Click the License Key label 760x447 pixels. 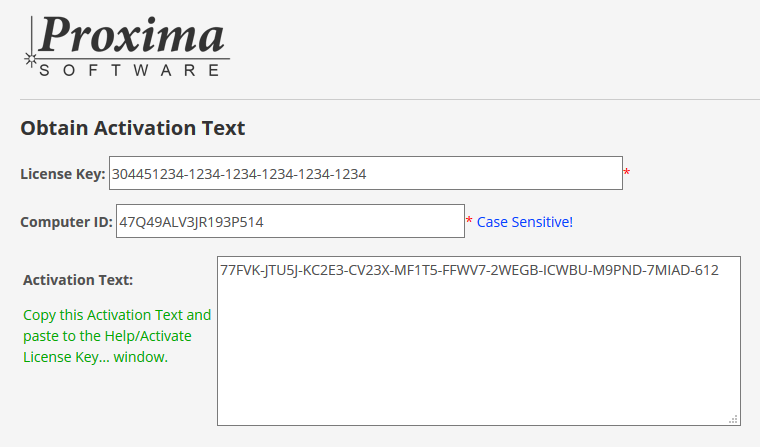(x=63, y=174)
